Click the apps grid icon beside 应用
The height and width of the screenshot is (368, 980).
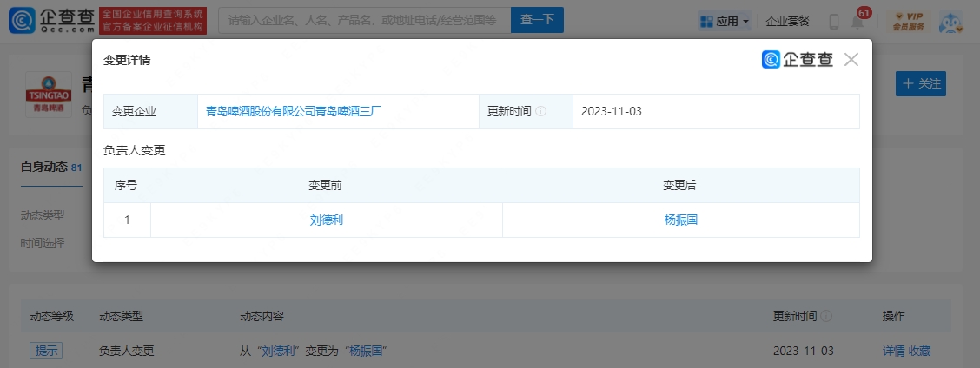pos(707,21)
